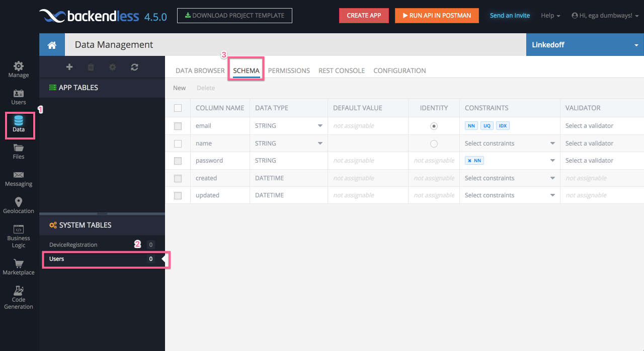Refresh the tables list
The width and height of the screenshot is (644, 351).
click(x=134, y=66)
